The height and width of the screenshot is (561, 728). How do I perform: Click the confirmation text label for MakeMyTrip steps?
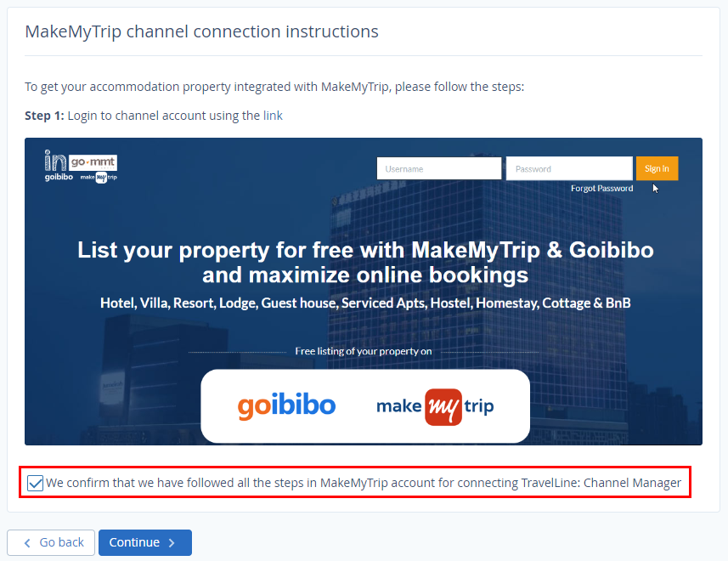(x=364, y=483)
